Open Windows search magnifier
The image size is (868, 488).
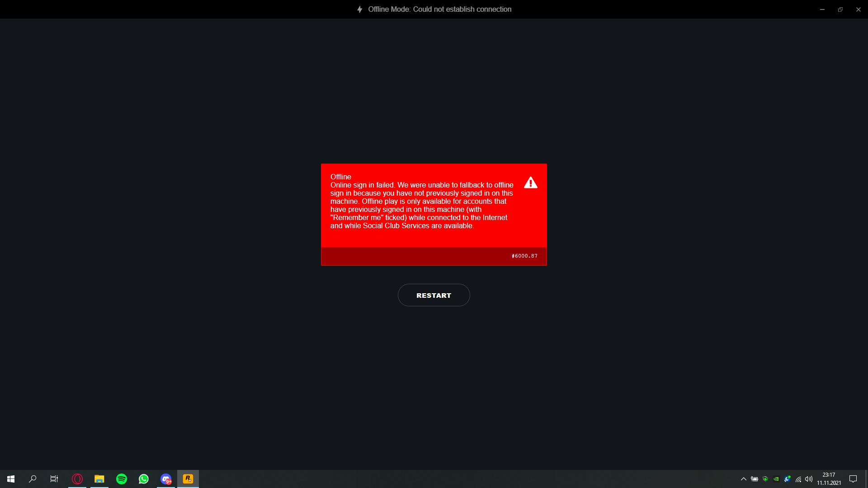point(33,479)
